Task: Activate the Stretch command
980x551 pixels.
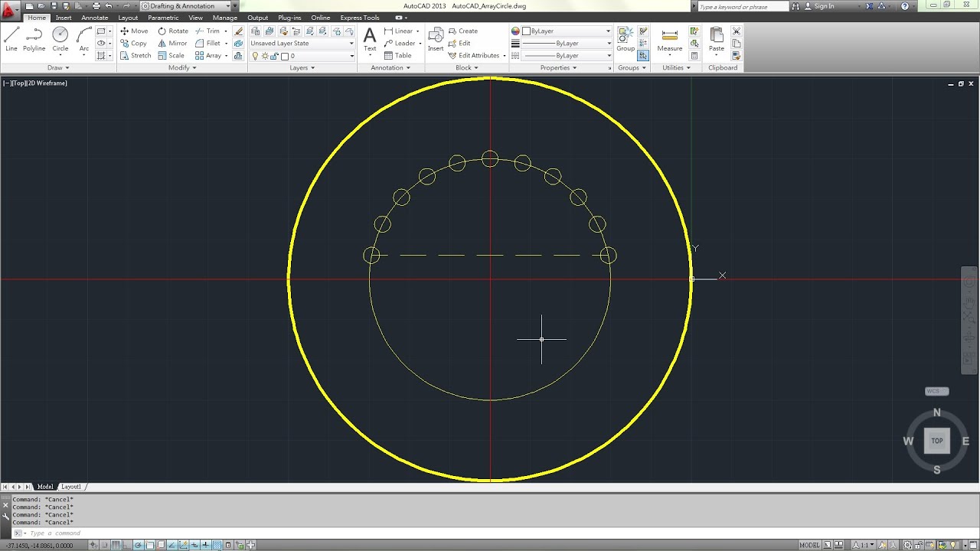Action: point(136,56)
